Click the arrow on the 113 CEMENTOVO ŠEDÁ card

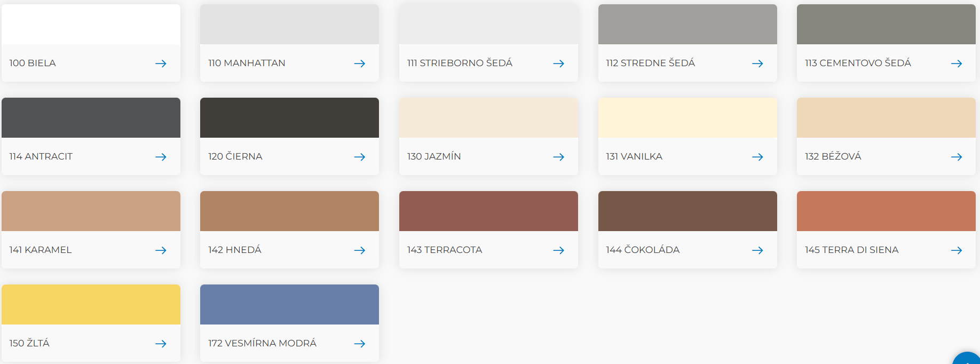tap(957, 64)
